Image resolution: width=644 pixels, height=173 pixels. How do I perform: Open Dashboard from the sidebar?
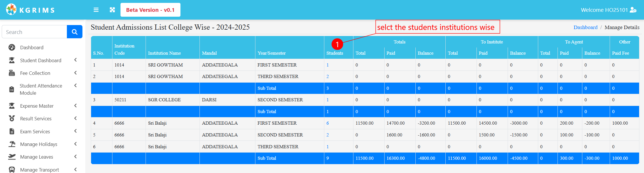click(32, 47)
